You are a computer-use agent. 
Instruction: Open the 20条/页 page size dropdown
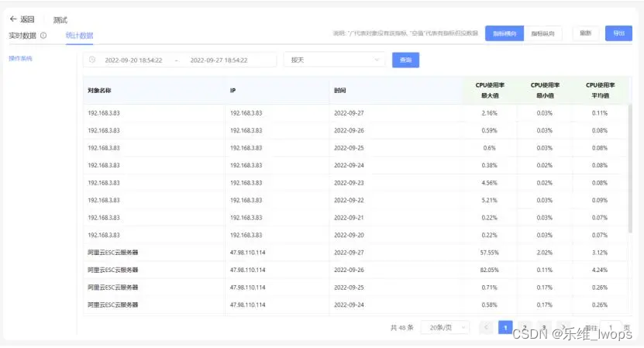(446, 327)
